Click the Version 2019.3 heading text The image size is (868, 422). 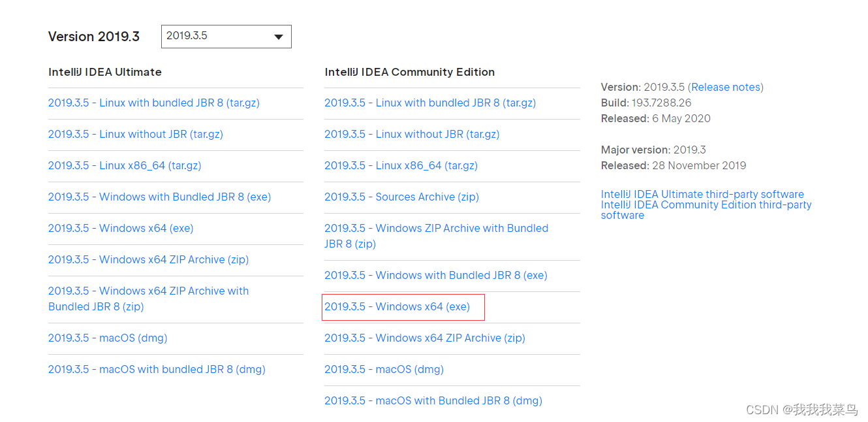point(94,37)
